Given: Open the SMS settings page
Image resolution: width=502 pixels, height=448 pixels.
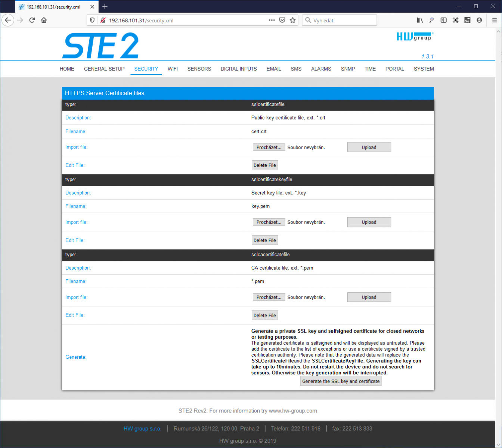Looking at the screenshot, I should coord(296,69).
